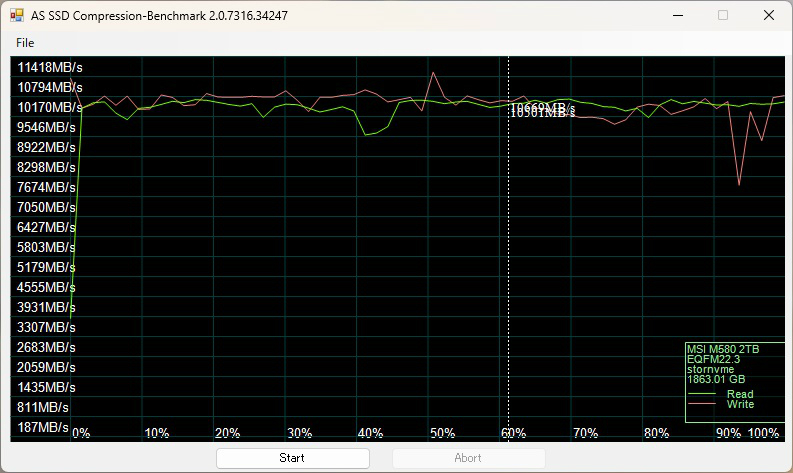Click the 3931MB/s axis label
This screenshot has width=793, height=473.
46,307
